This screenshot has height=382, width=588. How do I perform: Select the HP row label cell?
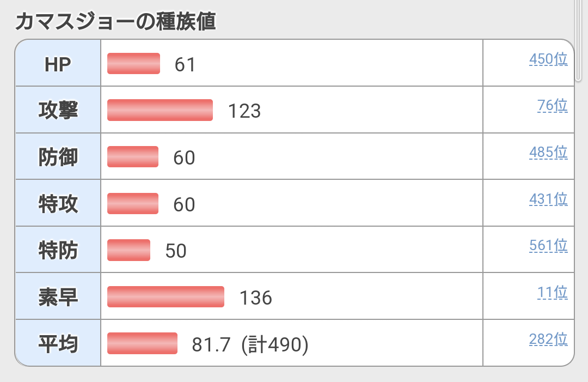[58, 64]
